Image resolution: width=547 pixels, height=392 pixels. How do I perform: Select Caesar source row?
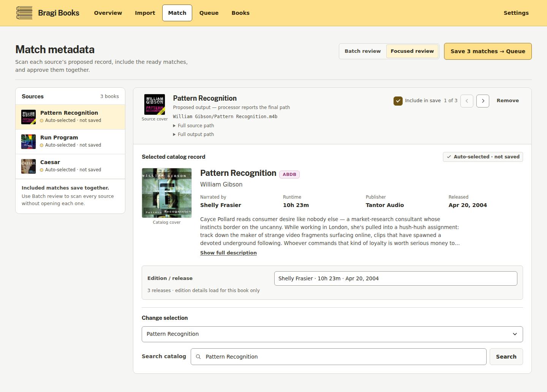pos(70,166)
